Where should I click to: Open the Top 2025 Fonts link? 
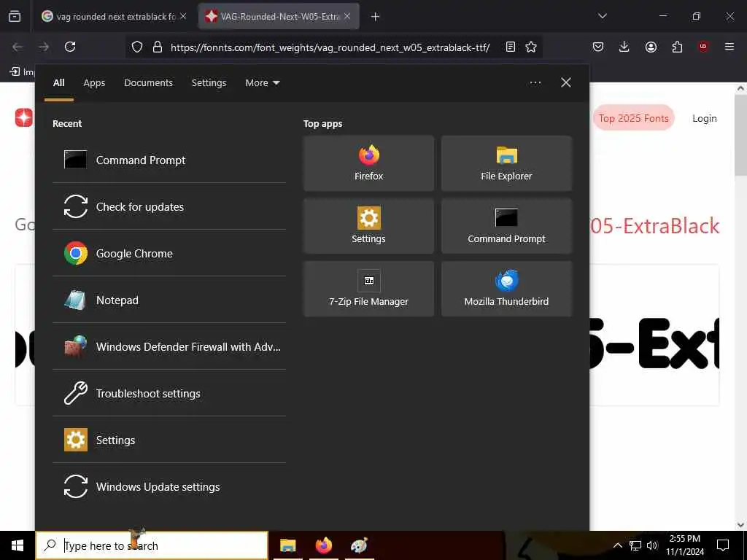pos(634,118)
